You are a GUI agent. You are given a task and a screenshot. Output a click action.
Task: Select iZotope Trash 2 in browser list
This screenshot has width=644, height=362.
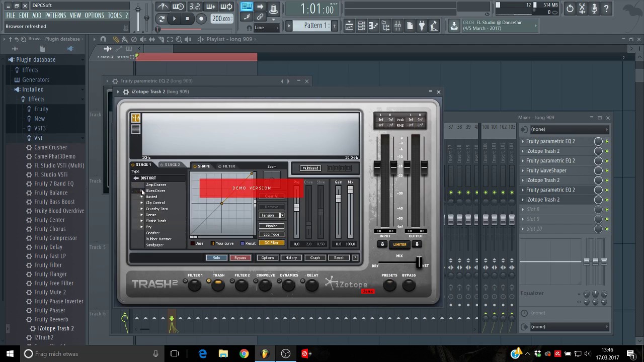[55, 328]
